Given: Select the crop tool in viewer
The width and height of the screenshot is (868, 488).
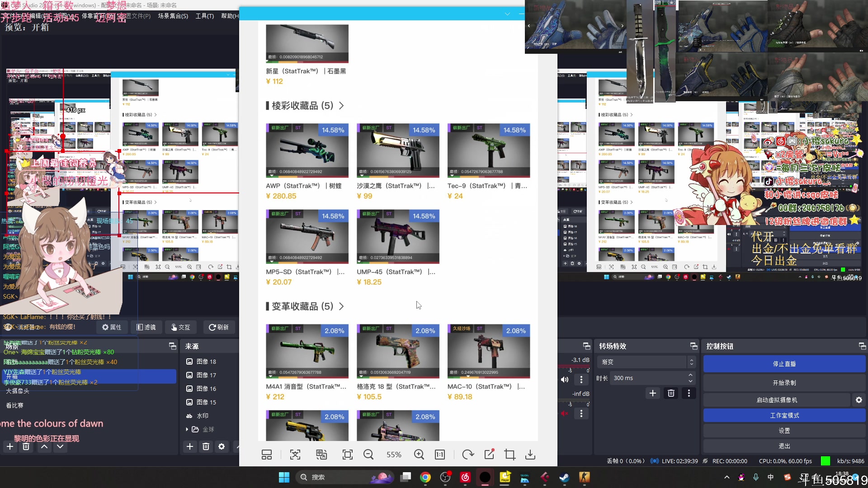Looking at the screenshot, I should click(510, 455).
